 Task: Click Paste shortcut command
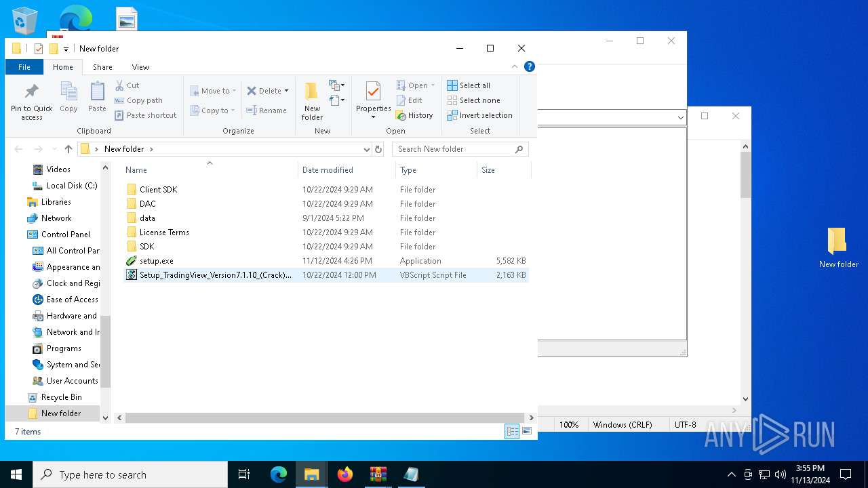tap(145, 115)
